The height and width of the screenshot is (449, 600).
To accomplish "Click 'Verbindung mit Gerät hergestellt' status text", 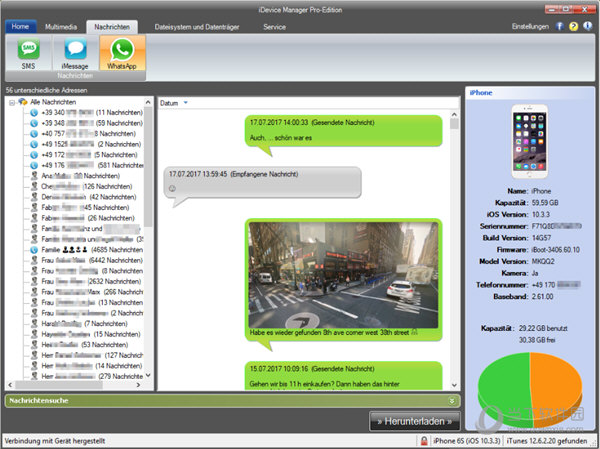I will [x=55, y=441].
